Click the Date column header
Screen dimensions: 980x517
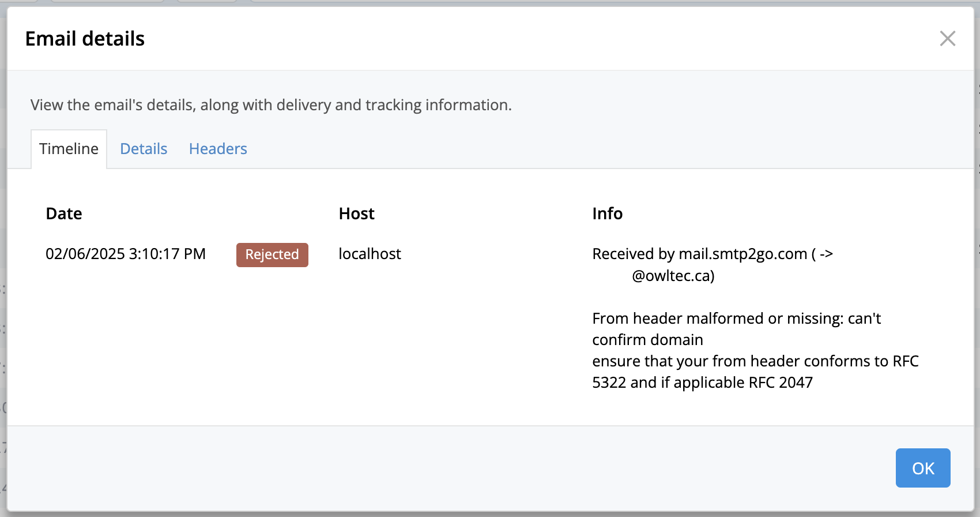64,213
